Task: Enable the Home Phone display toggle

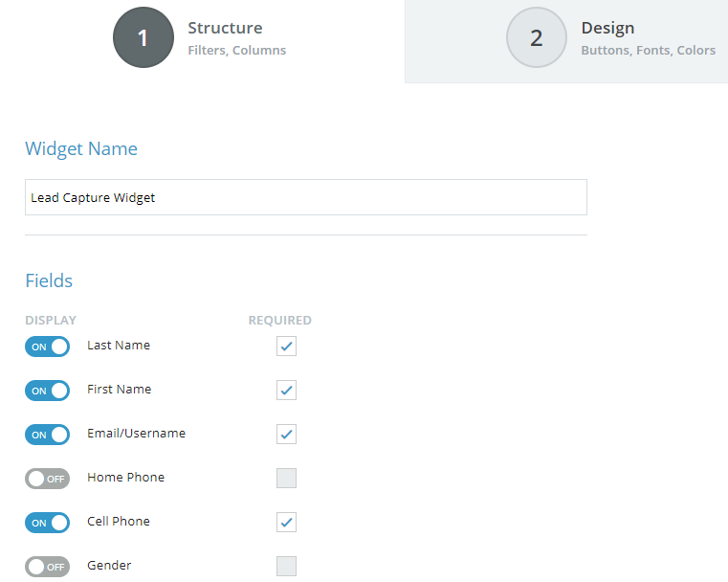Action: click(48, 479)
